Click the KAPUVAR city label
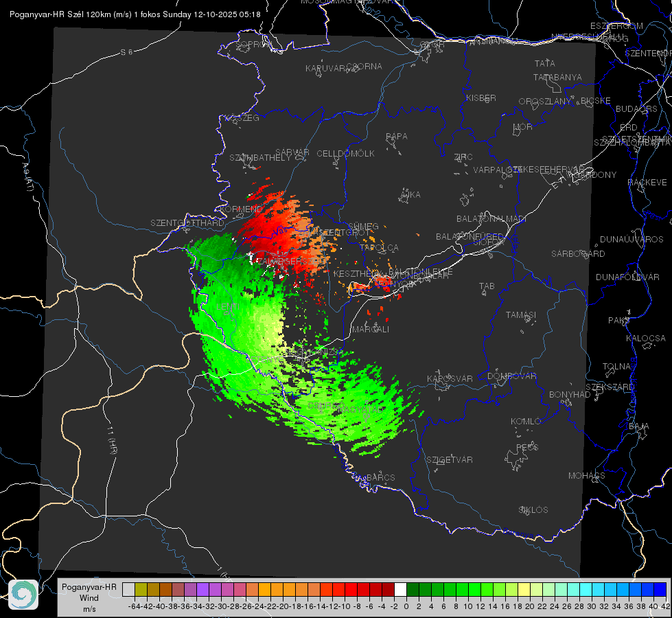This screenshot has width=672, height=618. (326, 68)
